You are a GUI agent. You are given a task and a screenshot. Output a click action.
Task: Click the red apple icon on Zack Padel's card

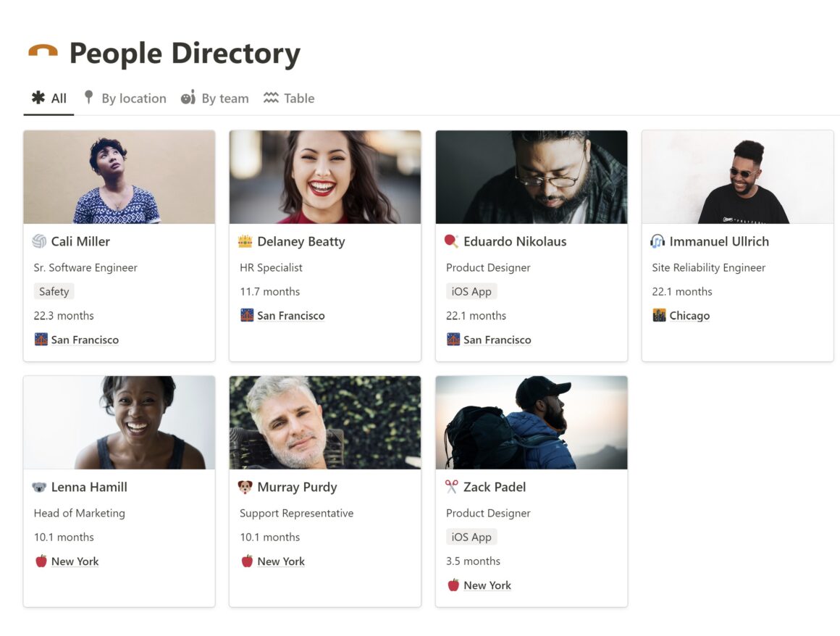point(453,585)
